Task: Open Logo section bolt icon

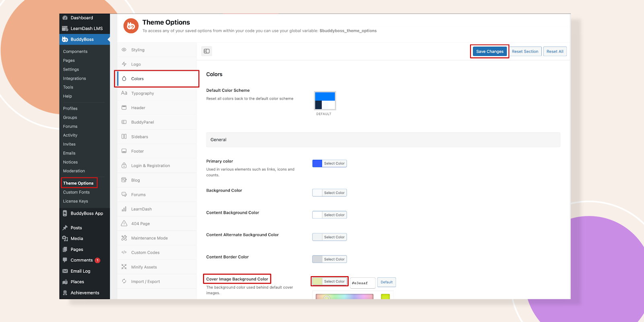Action: click(x=124, y=64)
